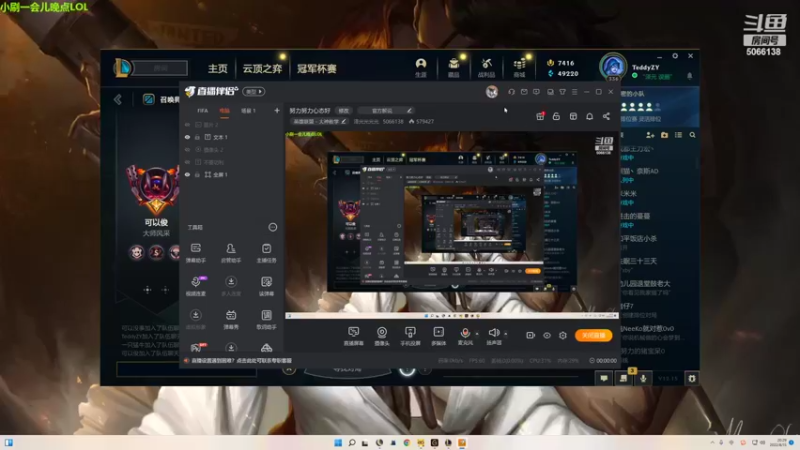Open the toolbox more-options circle button
The width and height of the screenshot is (800, 450).
273,227
